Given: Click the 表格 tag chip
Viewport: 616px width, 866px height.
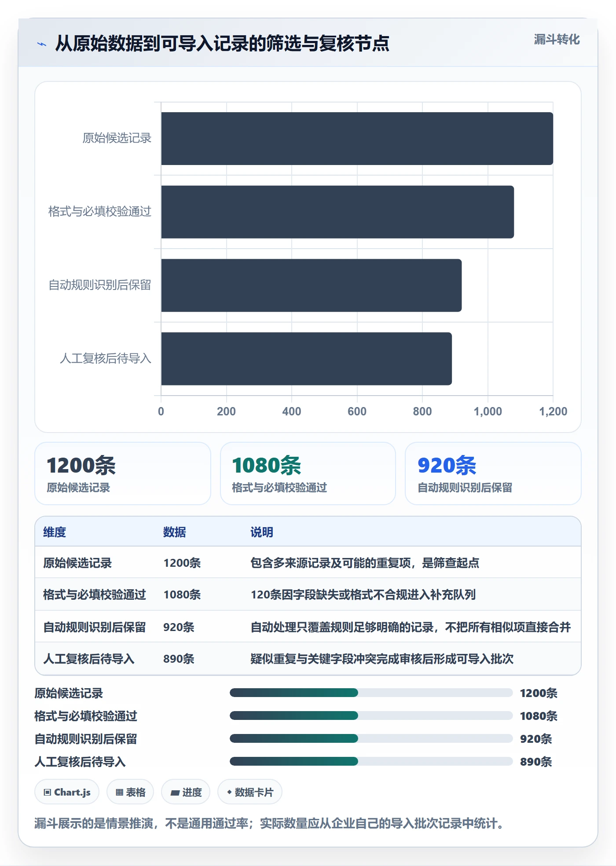Looking at the screenshot, I should (x=130, y=792).
